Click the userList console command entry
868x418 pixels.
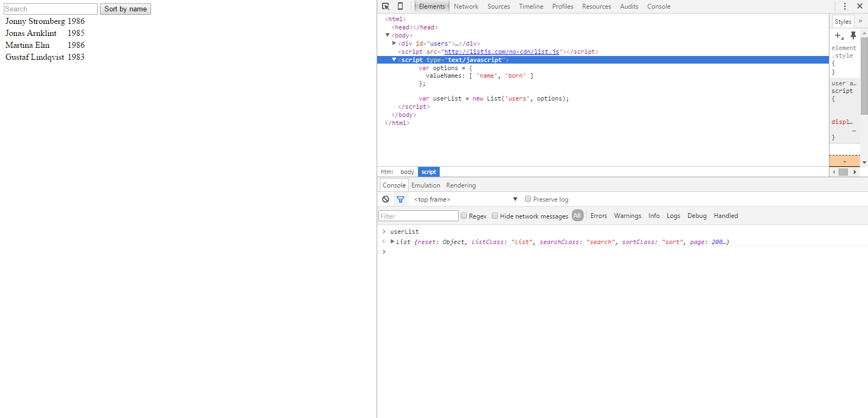(404, 232)
